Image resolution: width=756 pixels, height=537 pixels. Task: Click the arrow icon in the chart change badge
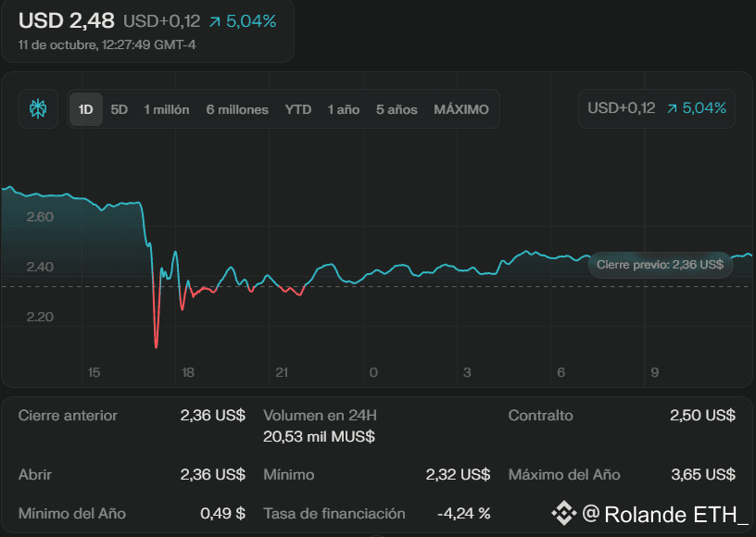(x=671, y=108)
